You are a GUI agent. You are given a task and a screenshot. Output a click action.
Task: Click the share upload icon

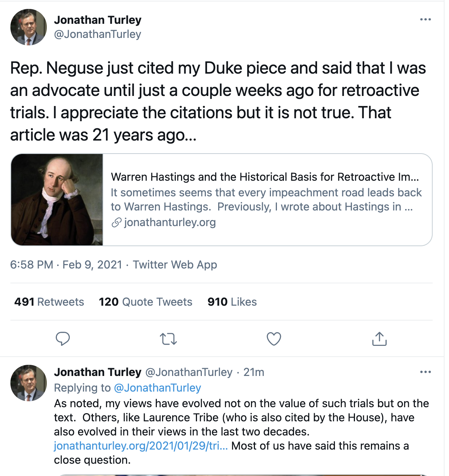click(379, 339)
